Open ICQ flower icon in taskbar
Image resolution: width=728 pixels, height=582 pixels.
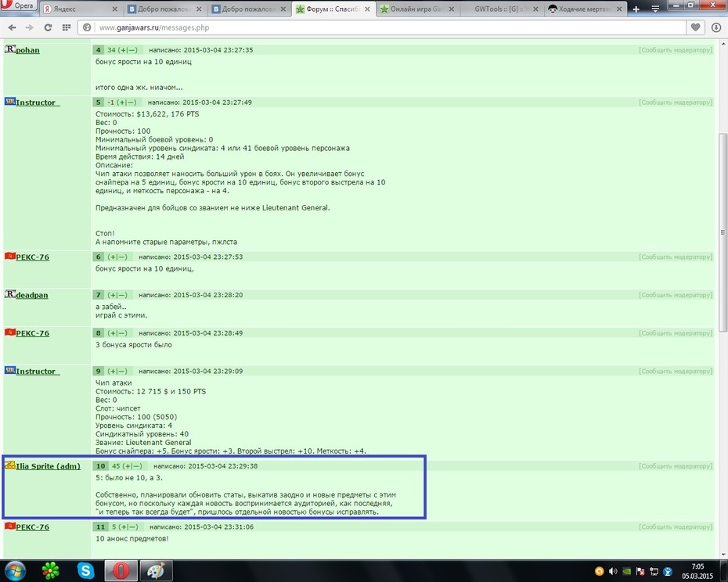[x=51, y=570]
